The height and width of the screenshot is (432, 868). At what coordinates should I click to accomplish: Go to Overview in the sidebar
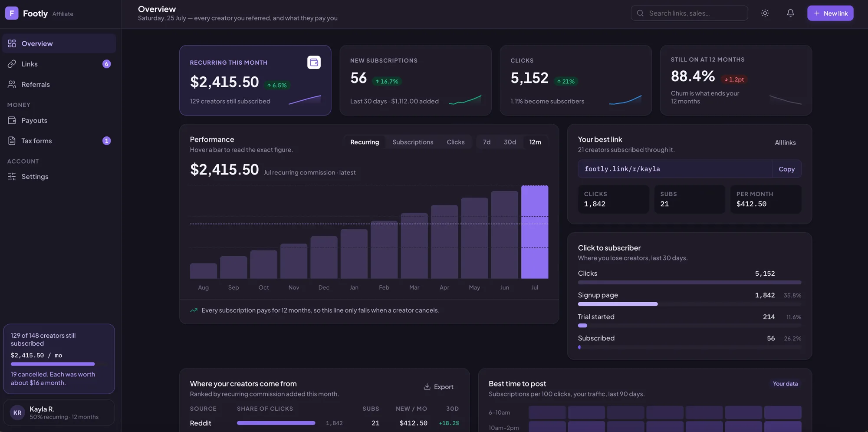tap(59, 43)
